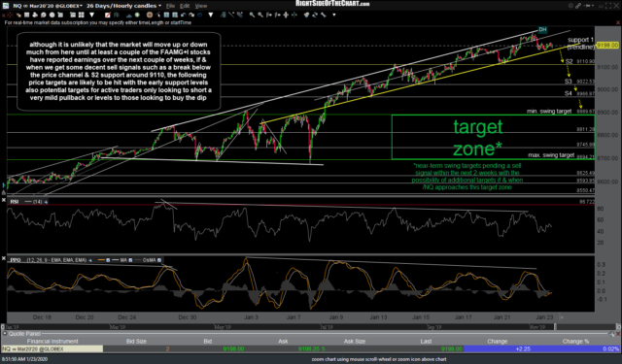Click the chart window icon before grid icon
The image size is (622, 364).
[x=73, y=16]
